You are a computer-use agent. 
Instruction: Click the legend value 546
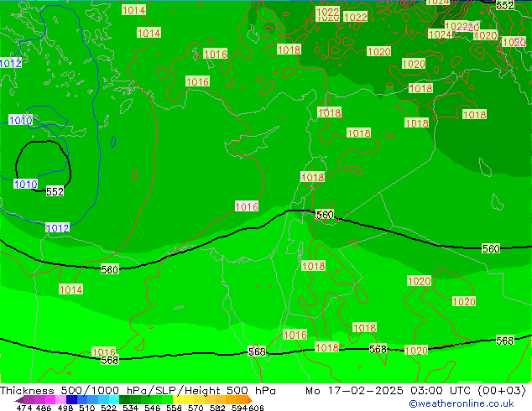pos(153,408)
